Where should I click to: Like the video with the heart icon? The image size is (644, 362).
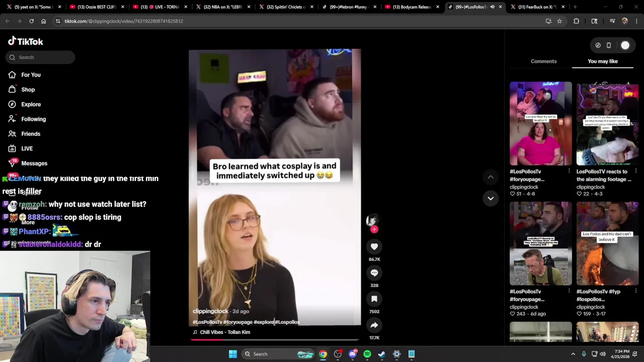[x=374, y=246]
